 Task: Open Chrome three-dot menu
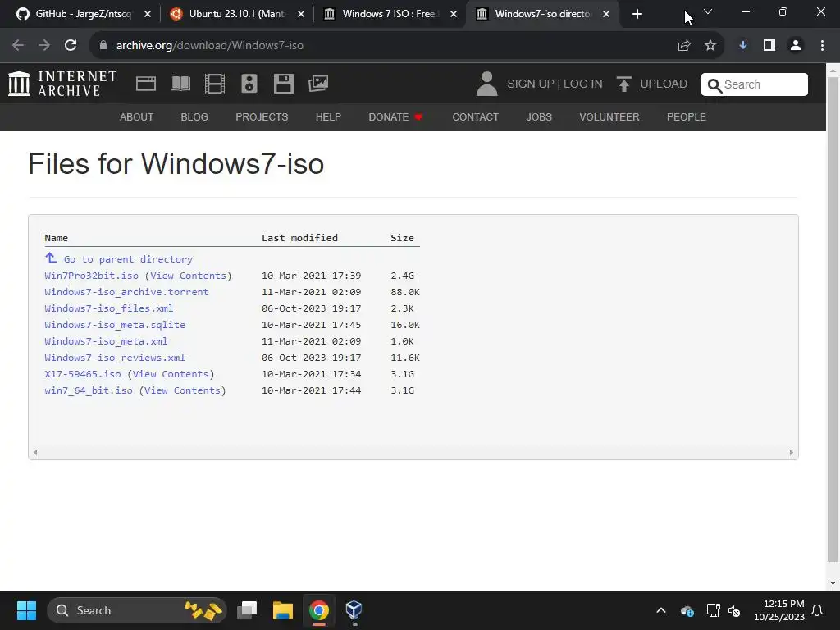[822, 46]
